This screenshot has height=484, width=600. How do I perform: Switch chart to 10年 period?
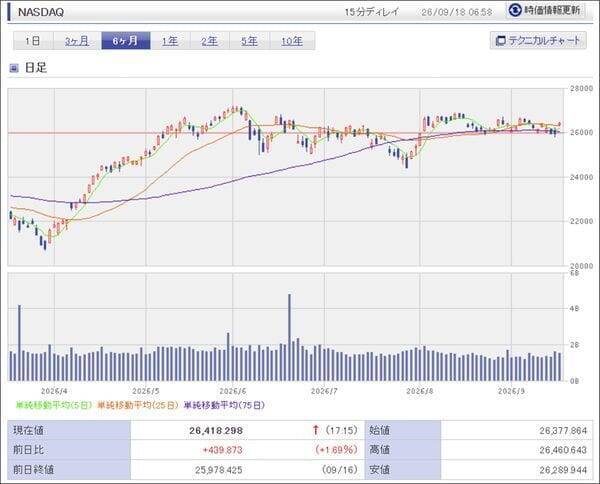point(292,41)
